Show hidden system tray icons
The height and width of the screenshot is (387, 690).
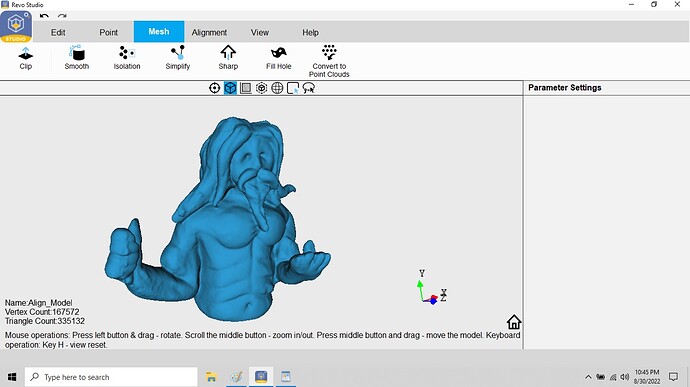(588, 377)
